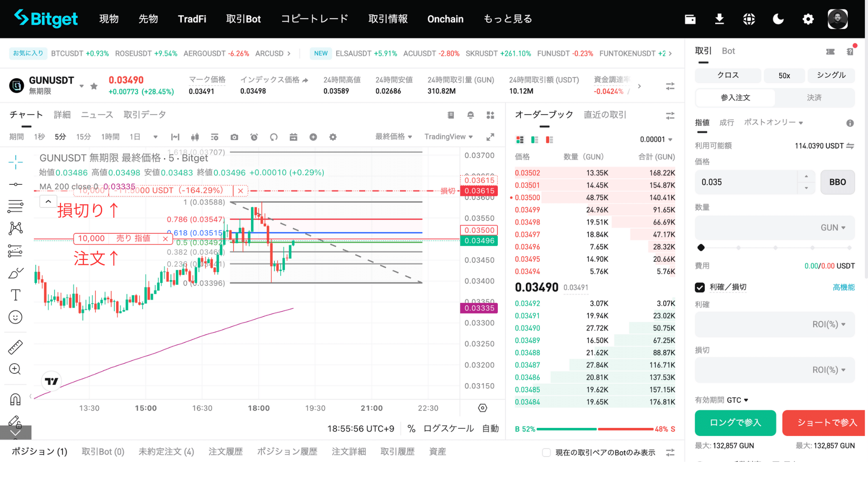Select the crosshair cursor tool
The height and width of the screenshot is (488, 868).
tap(15, 162)
